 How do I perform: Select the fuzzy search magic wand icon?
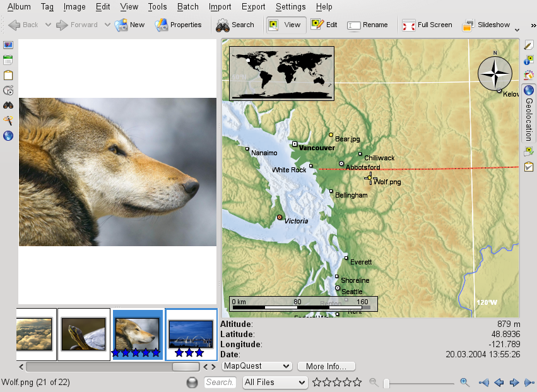[x=8, y=120]
